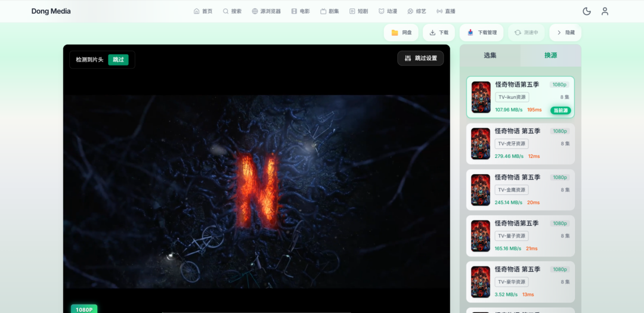The height and width of the screenshot is (313, 644).
Task: Click the 当前源 current source badge
Action: tap(561, 110)
